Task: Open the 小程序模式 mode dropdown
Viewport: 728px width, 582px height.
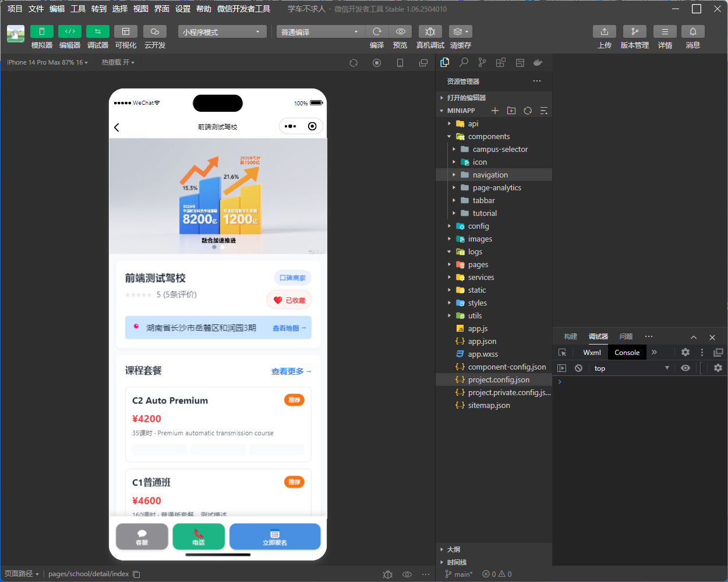Action: tap(221, 31)
